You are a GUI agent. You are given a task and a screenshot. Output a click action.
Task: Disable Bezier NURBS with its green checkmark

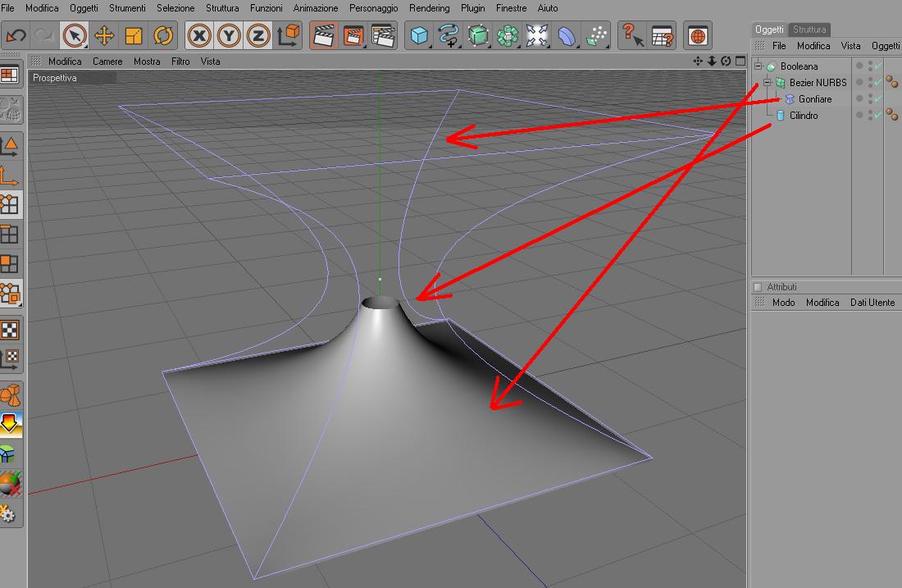pyautogui.click(x=878, y=82)
